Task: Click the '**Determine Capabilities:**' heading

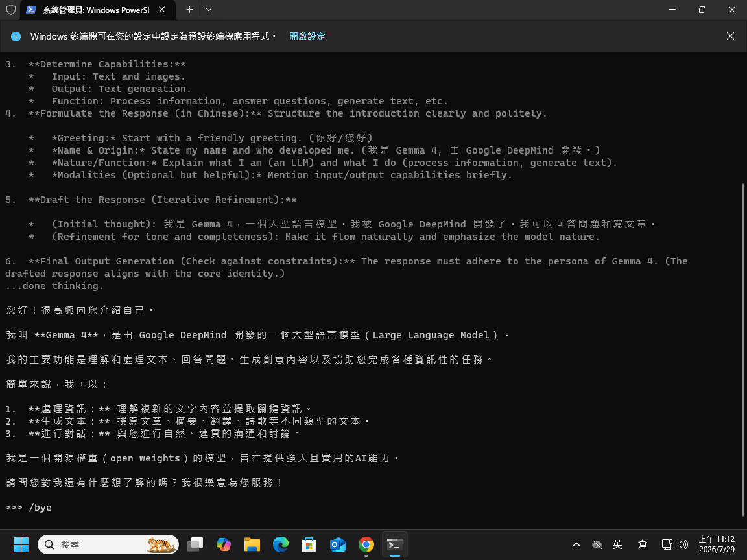Action: [107, 64]
